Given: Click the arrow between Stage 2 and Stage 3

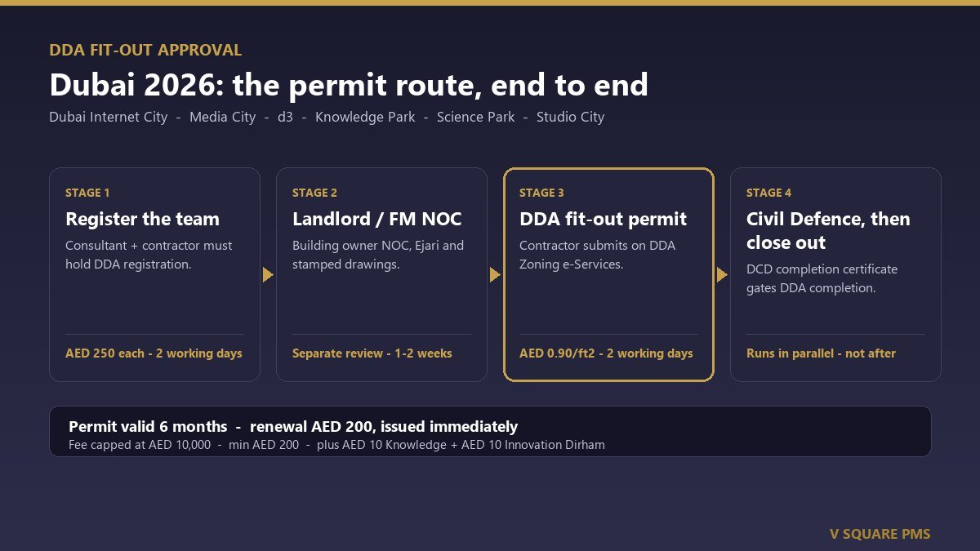Looking at the screenshot, I should pyautogui.click(x=495, y=275).
